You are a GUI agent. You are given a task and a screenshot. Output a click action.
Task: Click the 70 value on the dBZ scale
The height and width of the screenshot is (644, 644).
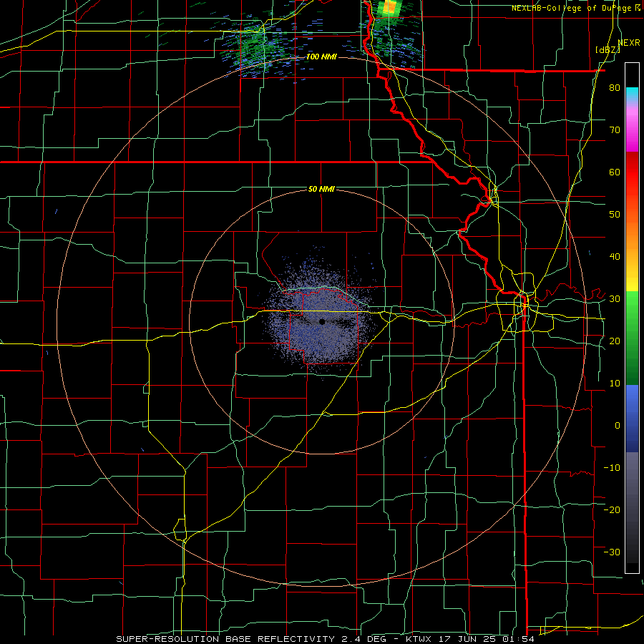pyautogui.click(x=615, y=130)
